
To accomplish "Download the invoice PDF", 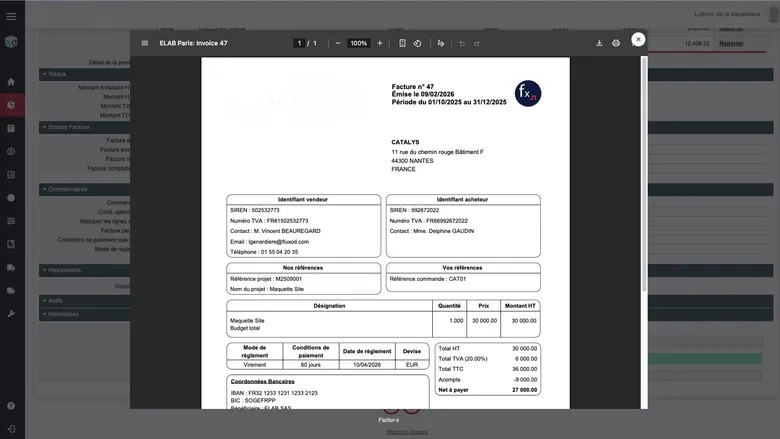I will (x=599, y=43).
